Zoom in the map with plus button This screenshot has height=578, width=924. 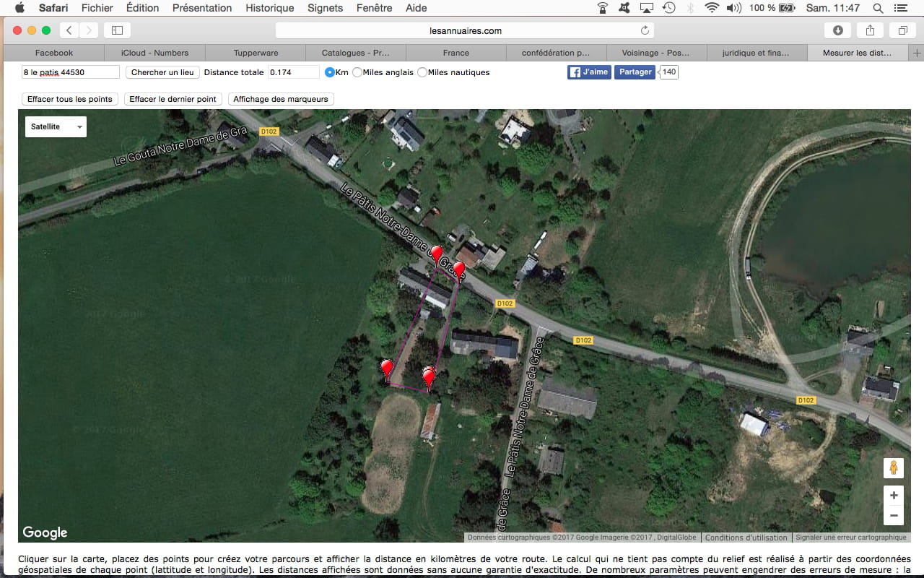pyautogui.click(x=894, y=496)
